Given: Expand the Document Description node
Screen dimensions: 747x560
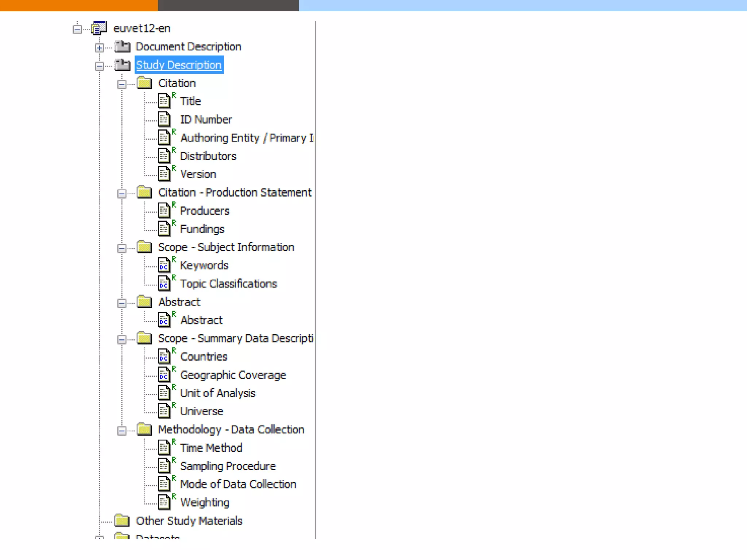Looking at the screenshot, I should coord(99,47).
